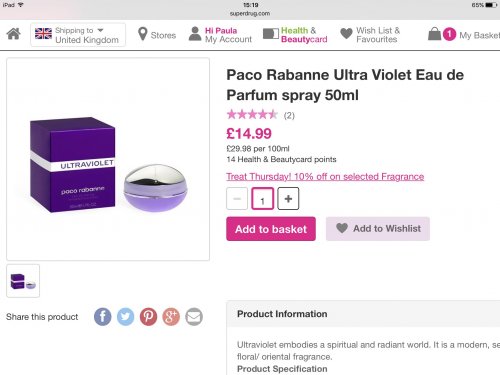500x375 pixels.
Task: Share product on Pinterest
Action: coord(148,316)
